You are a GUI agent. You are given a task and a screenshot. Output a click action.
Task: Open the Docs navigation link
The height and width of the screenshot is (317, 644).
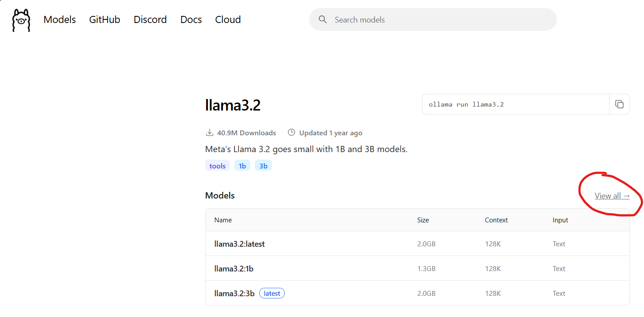pos(191,19)
